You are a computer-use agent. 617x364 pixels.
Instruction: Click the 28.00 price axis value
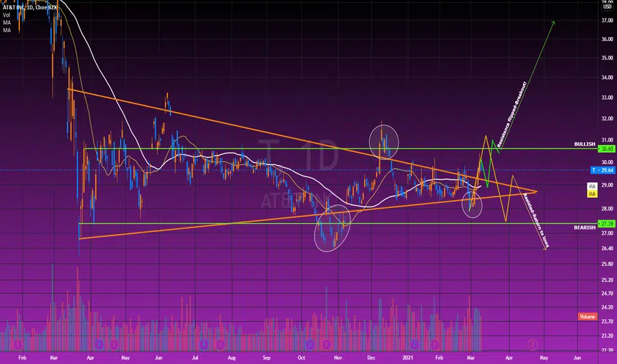coord(607,208)
